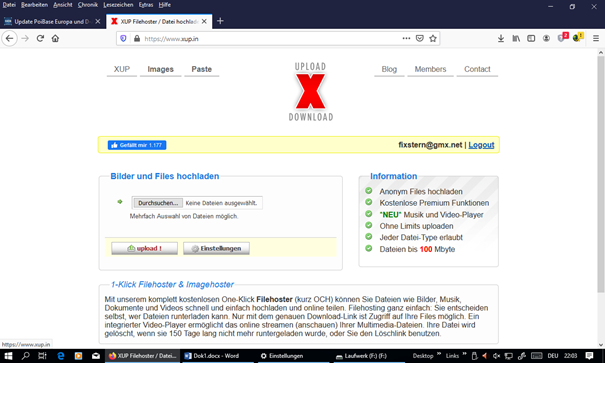The image size is (605, 393).
Task: Open Firefox account icon
Action: pos(546,39)
